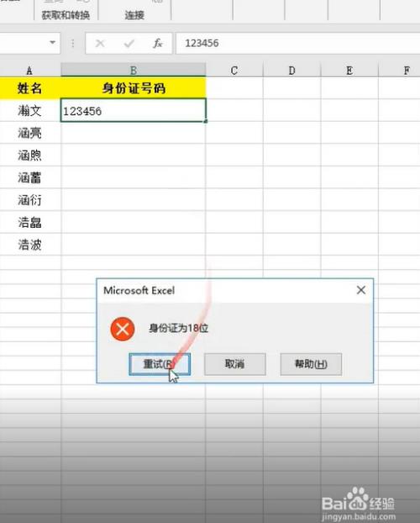Open the Insert Function fx button
420x523 pixels.
(157, 44)
